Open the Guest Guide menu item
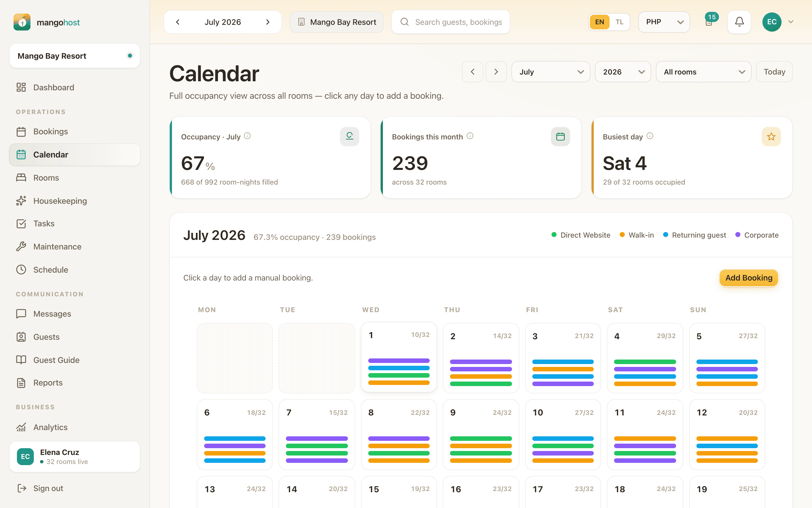 click(x=74, y=360)
